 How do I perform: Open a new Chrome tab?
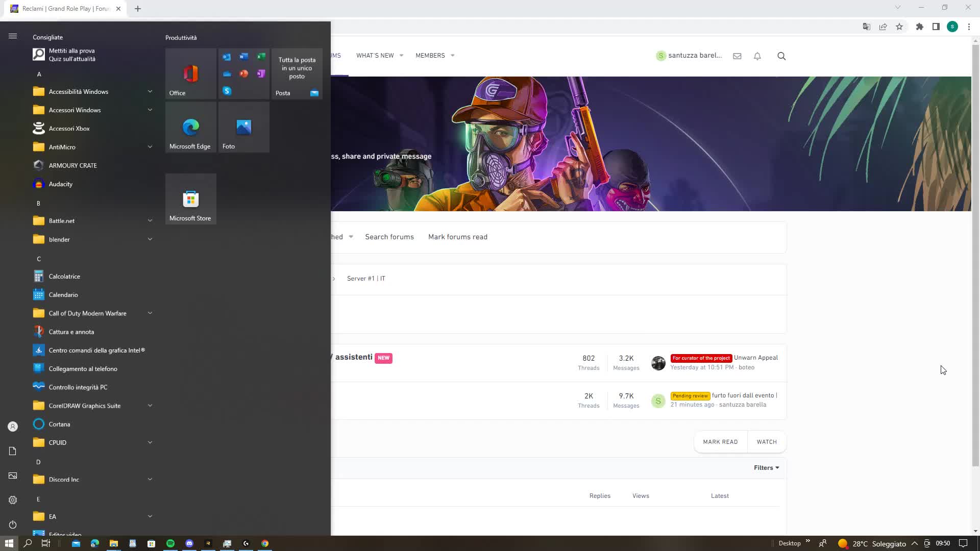pyautogui.click(x=138, y=9)
